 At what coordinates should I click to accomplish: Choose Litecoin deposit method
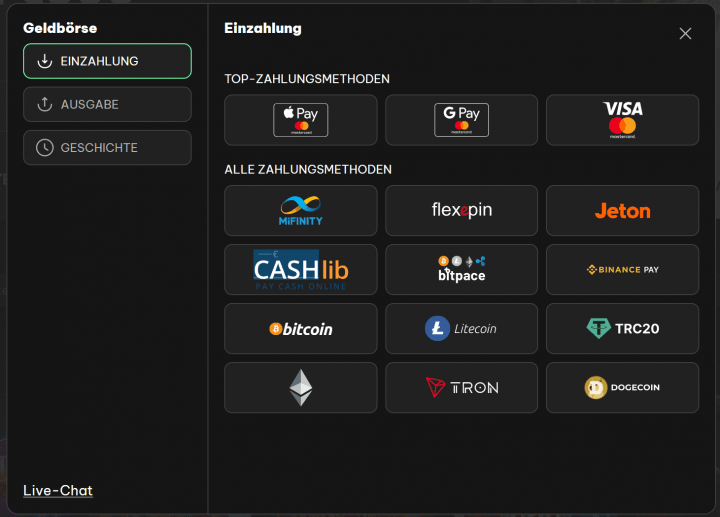[x=461, y=328]
